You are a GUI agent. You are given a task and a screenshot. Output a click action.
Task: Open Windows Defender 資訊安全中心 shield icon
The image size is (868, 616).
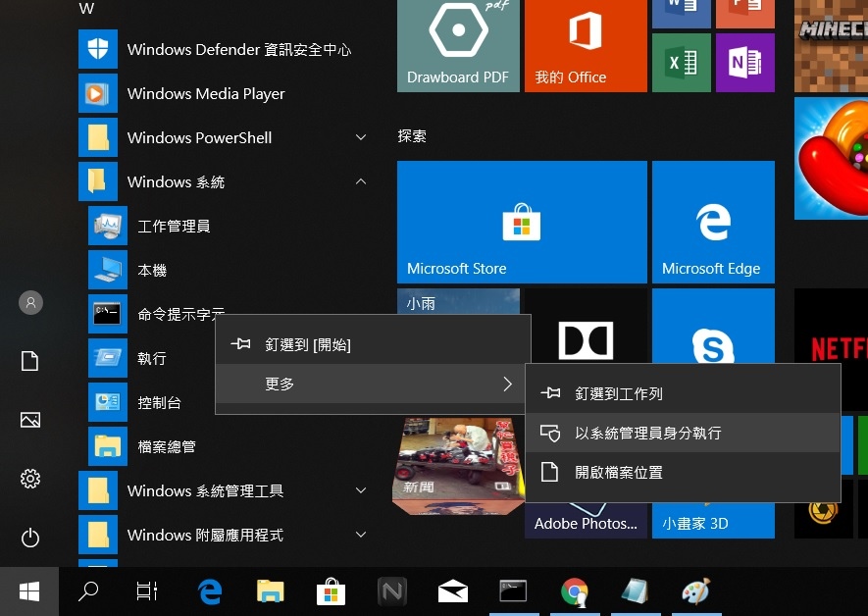point(98,49)
